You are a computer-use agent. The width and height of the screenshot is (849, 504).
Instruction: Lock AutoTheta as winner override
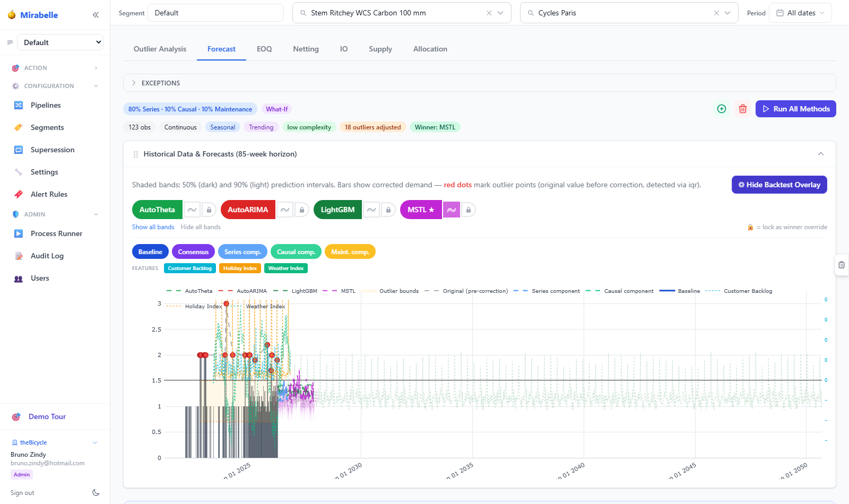pyautogui.click(x=209, y=210)
